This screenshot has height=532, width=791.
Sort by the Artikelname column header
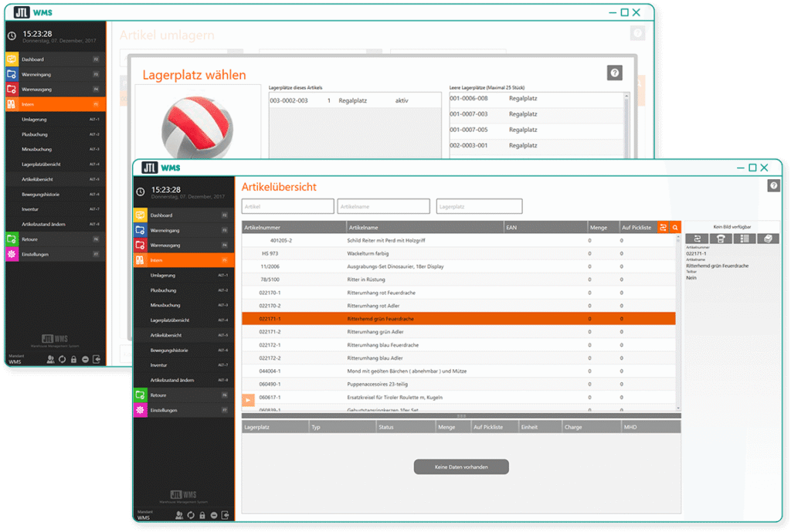pyautogui.click(x=424, y=227)
